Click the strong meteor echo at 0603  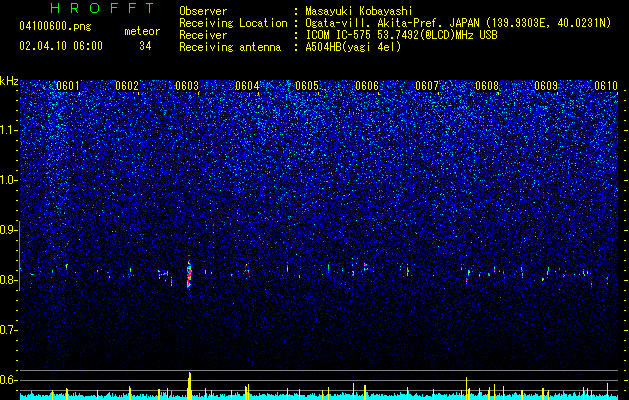pyautogui.click(x=189, y=273)
